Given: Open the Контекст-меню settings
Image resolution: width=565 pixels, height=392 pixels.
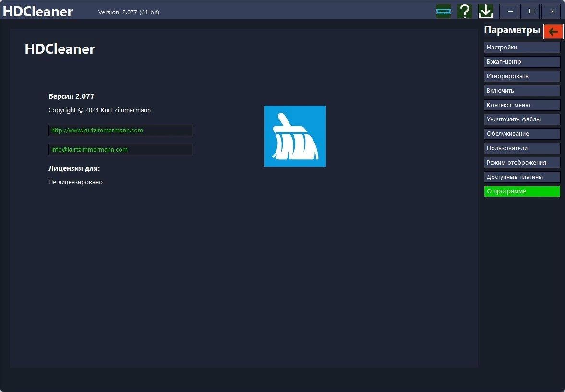Looking at the screenshot, I should [522, 105].
